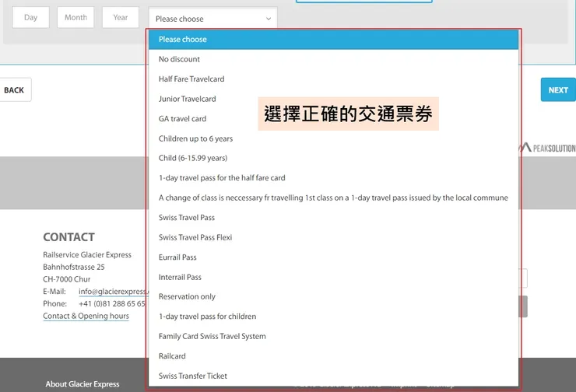Click the Day input field
Screen dimensions: 576x392
point(31,17)
